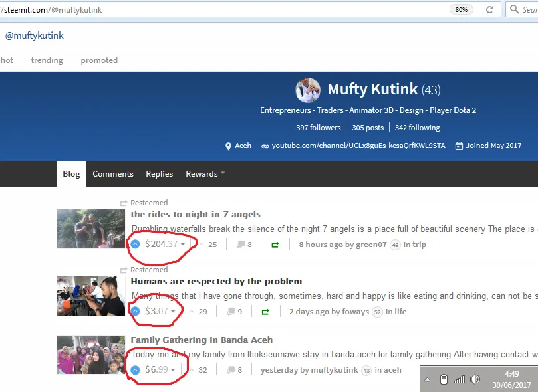Click the search magnifier icon in browser
The image size is (538, 392).
[514, 9]
